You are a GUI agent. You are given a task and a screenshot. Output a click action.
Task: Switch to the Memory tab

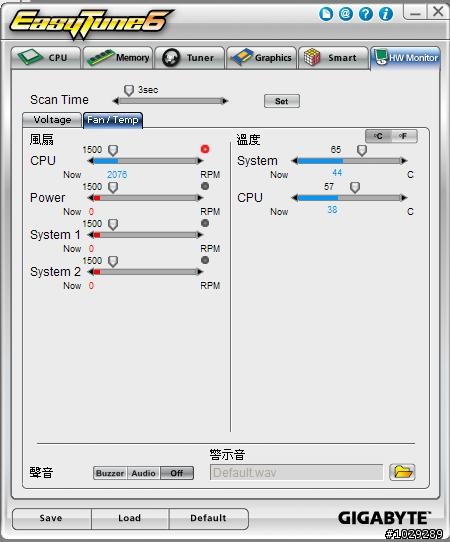[x=118, y=58]
